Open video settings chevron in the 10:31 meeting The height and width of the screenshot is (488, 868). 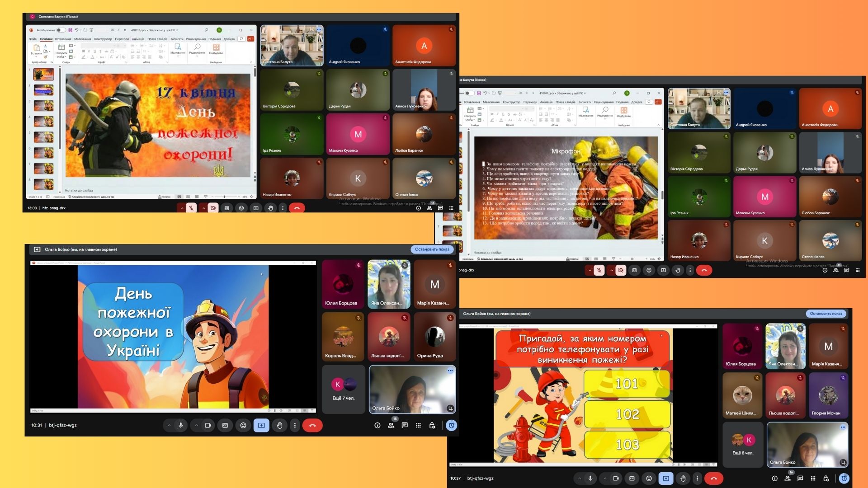point(196,425)
